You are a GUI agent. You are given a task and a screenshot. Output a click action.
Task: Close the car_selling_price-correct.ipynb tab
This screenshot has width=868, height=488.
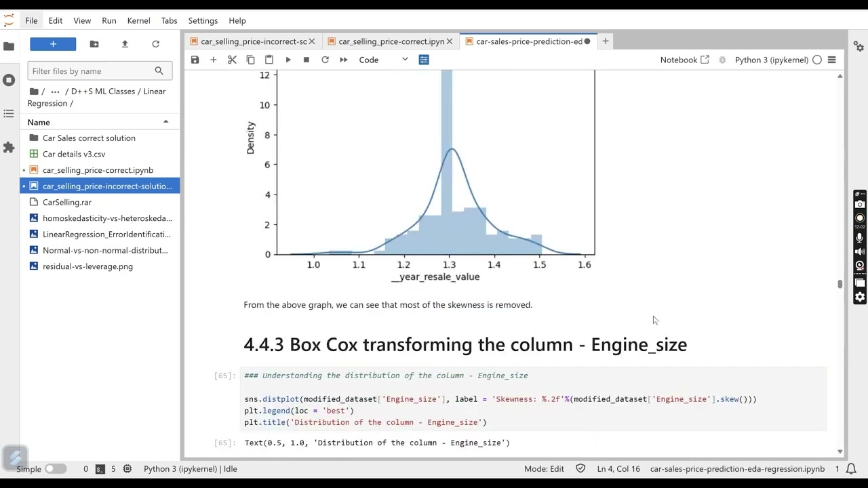449,41
